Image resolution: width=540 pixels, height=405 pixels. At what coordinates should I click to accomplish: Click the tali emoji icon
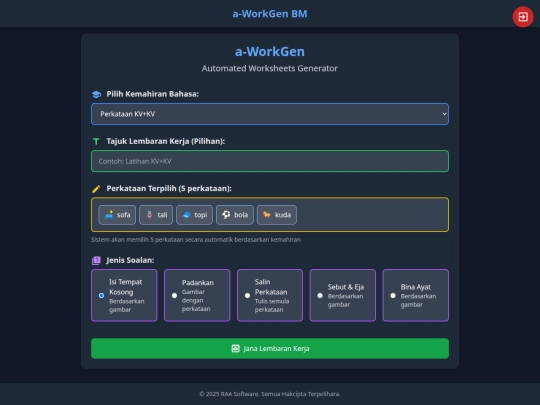149,215
